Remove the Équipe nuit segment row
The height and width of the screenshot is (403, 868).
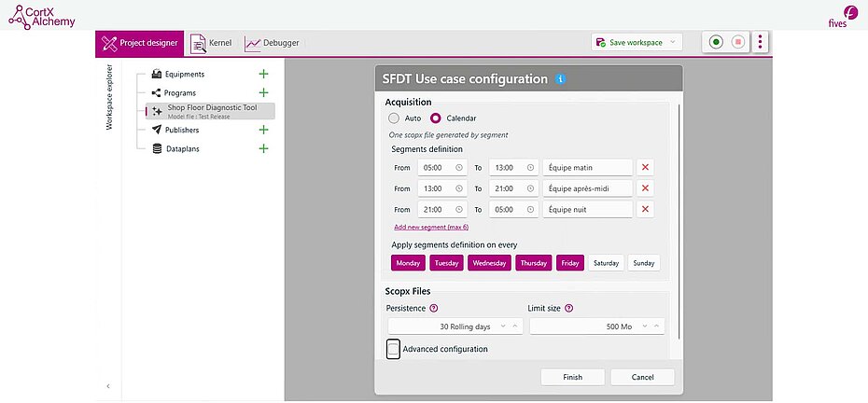[645, 209]
